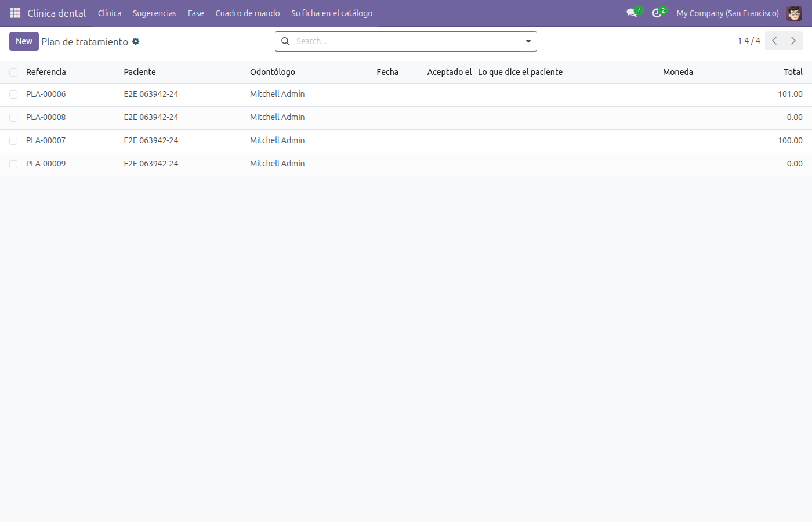Screen dimensions: 812x522
Task: Open Cuadro de mando menu item
Action: click(248, 13)
